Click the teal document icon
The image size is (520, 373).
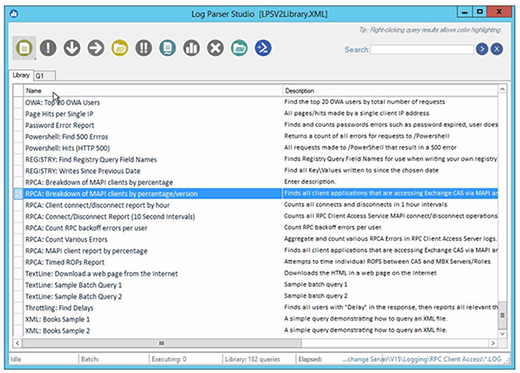168,48
